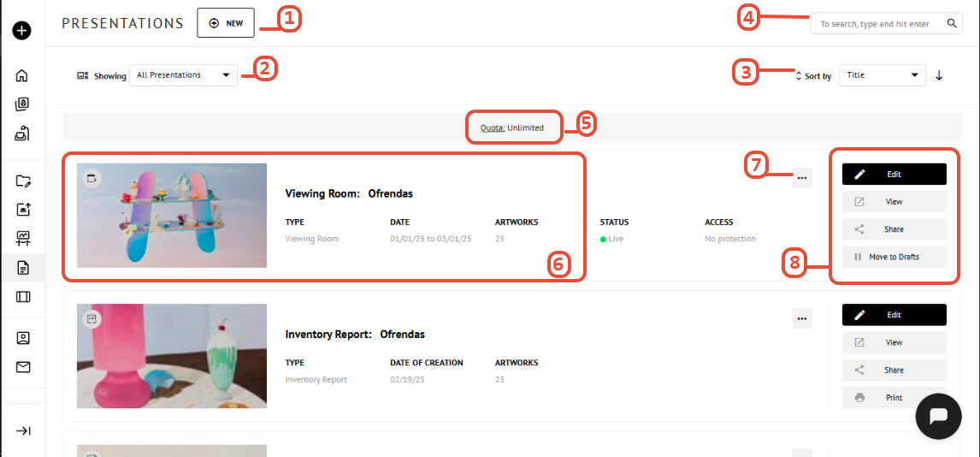
Task: Expand the sidebar with the arrow icon
Action: click(x=22, y=430)
